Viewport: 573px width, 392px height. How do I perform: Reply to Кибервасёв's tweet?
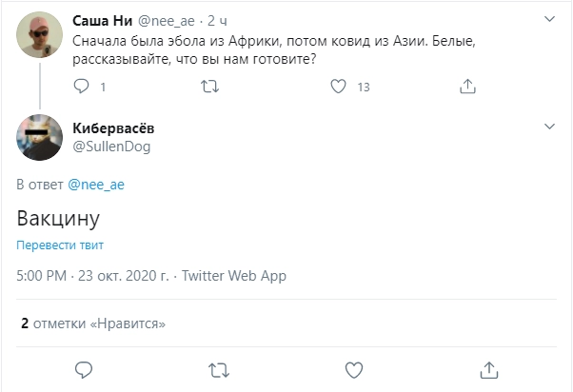[x=83, y=368]
